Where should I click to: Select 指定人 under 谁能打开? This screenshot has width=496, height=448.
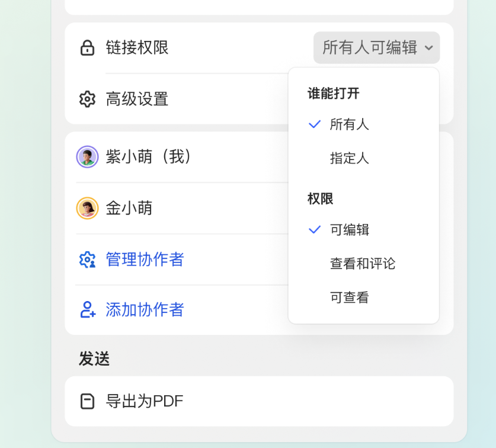coord(349,158)
